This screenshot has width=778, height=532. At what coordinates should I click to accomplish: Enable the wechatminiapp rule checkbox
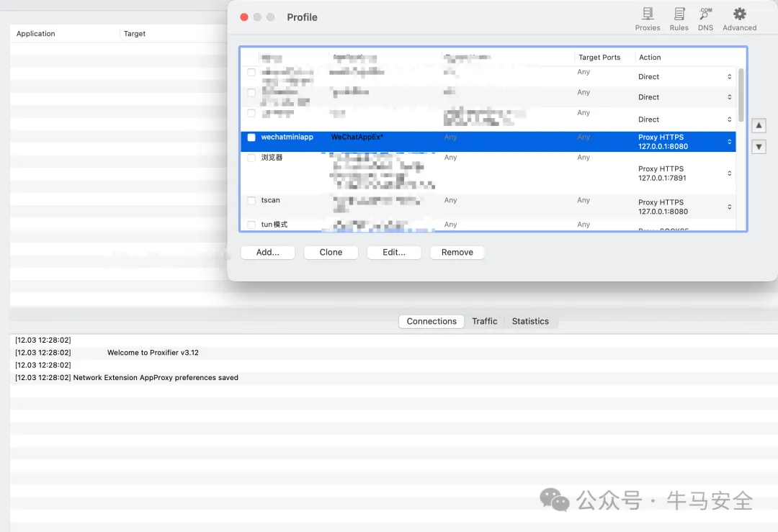[251, 137]
